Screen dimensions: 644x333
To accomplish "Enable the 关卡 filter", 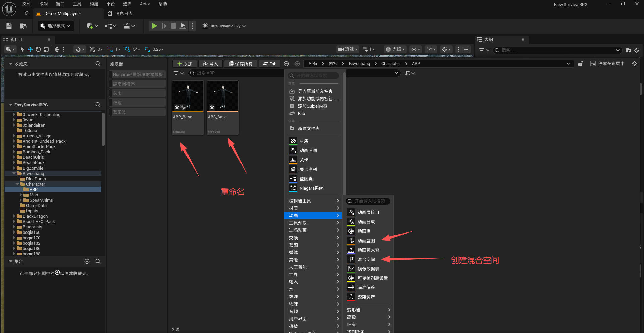I will click(137, 93).
